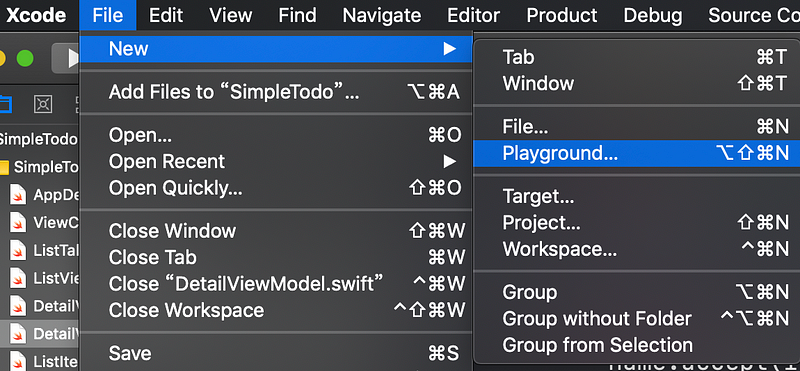The image size is (800, 371).
Task: Click the green zoom window button
Action: pos(24,58)
